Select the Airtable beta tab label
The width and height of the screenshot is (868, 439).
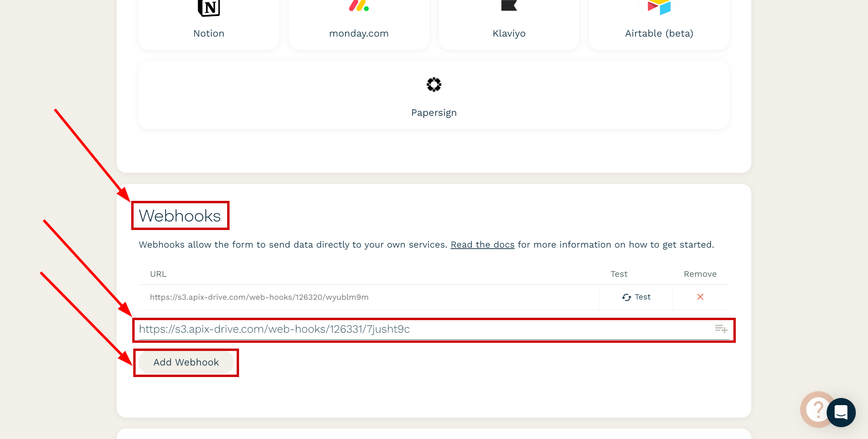pos(659,33)
